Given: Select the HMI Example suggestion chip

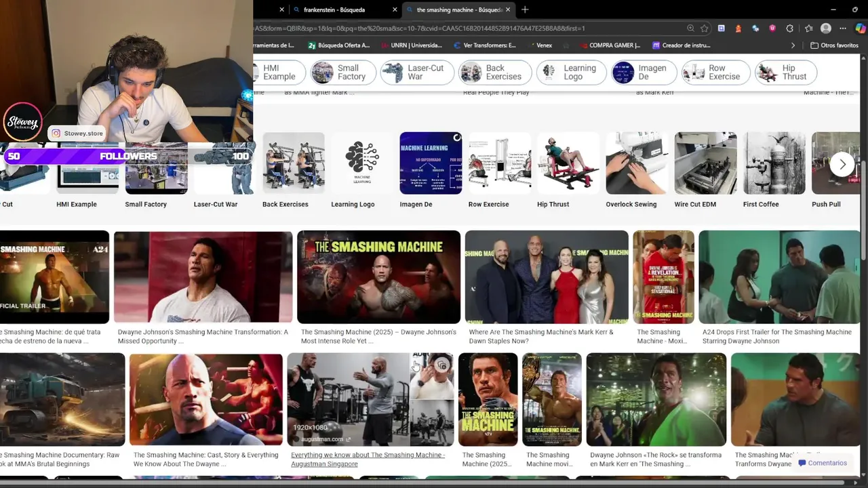Looking at the screenshot, I should pyautogui.click(x=278, y=73).
